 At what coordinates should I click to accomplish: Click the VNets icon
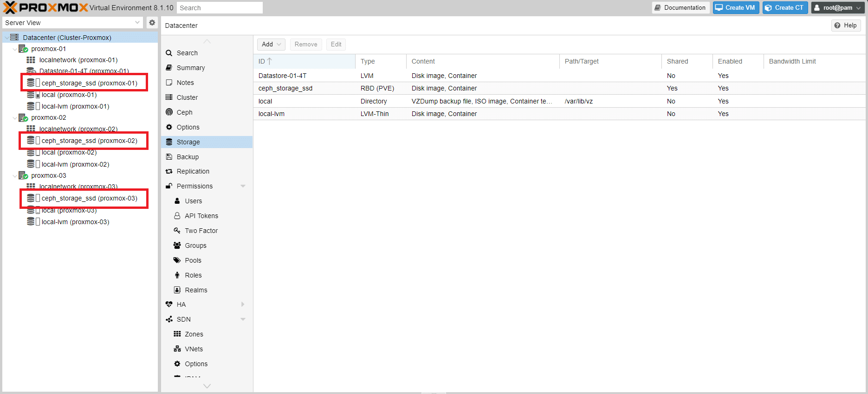[177, 349]
